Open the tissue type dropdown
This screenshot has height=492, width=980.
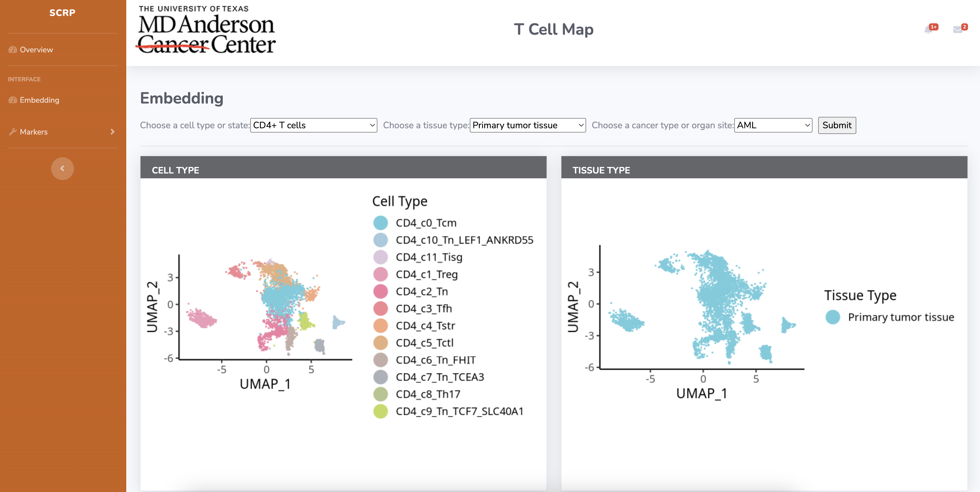[x=527, y=125]
